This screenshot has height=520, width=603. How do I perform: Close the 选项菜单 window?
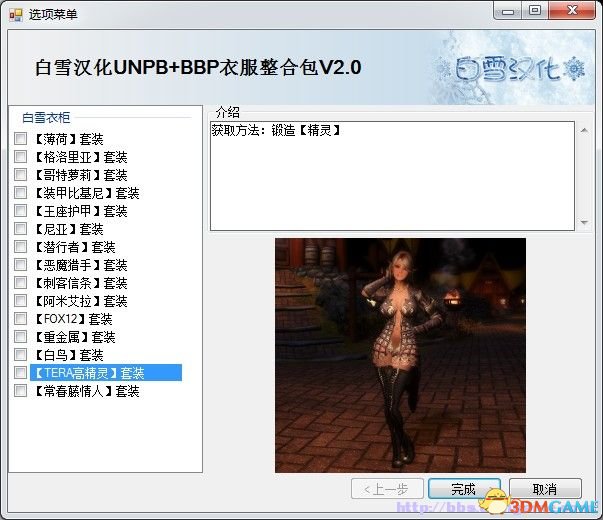[572, 11]
